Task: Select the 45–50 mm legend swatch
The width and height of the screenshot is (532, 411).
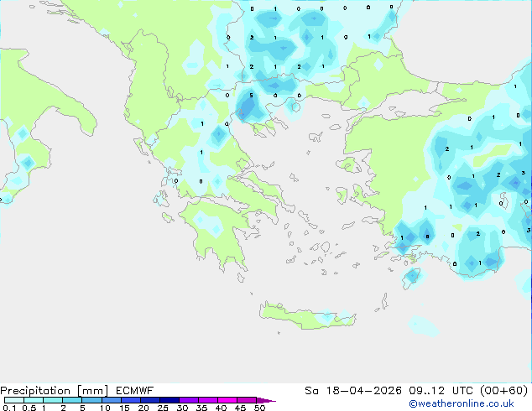Action: click(x=247, y=400)
